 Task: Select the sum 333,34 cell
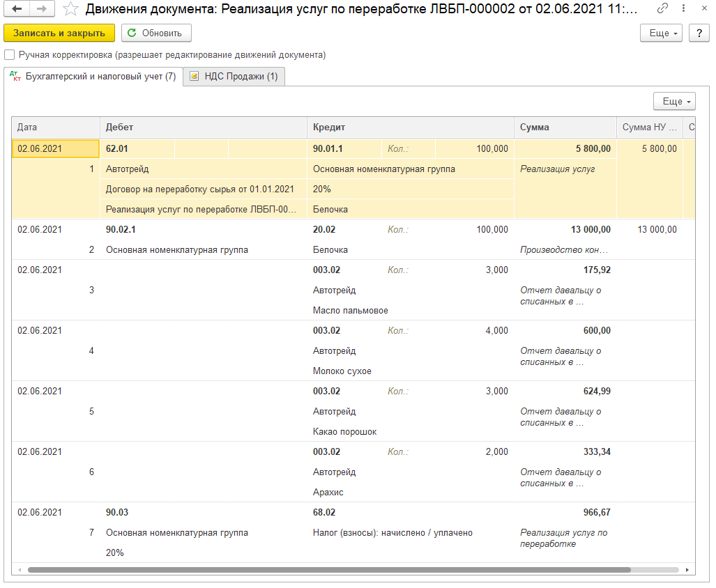(x=565, y=452)
